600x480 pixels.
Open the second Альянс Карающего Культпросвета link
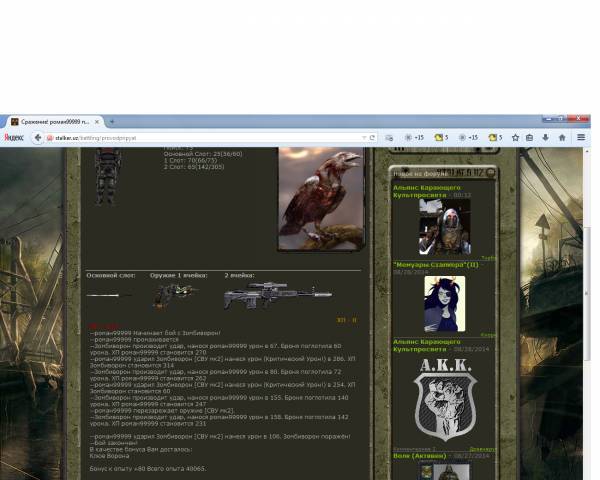[x=427, y=346]
